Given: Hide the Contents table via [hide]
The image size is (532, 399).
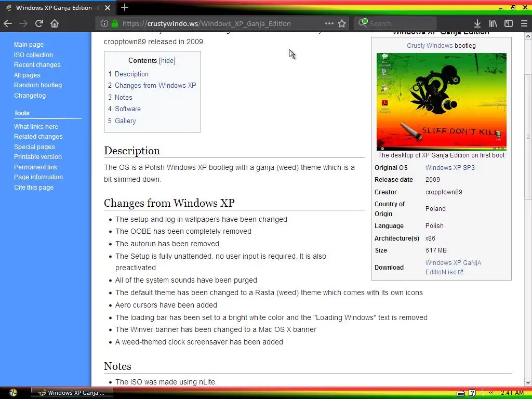Looking at the screenshot, I should [x=167, y=60].
